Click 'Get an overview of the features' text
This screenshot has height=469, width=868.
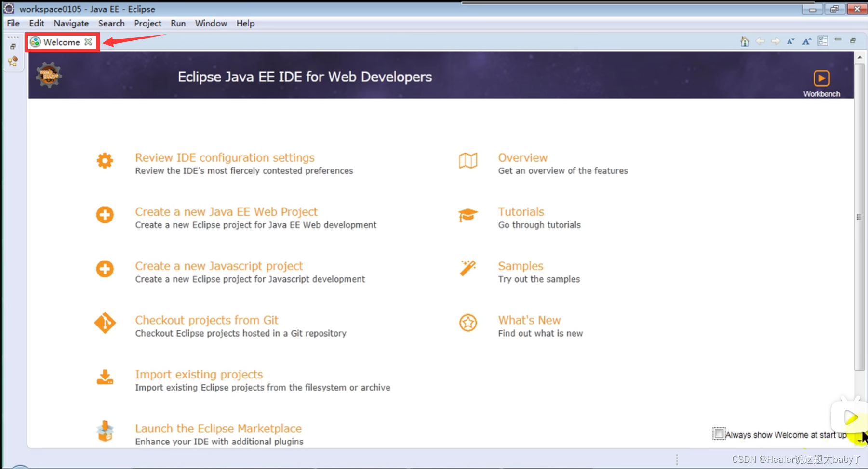[563, 170]
